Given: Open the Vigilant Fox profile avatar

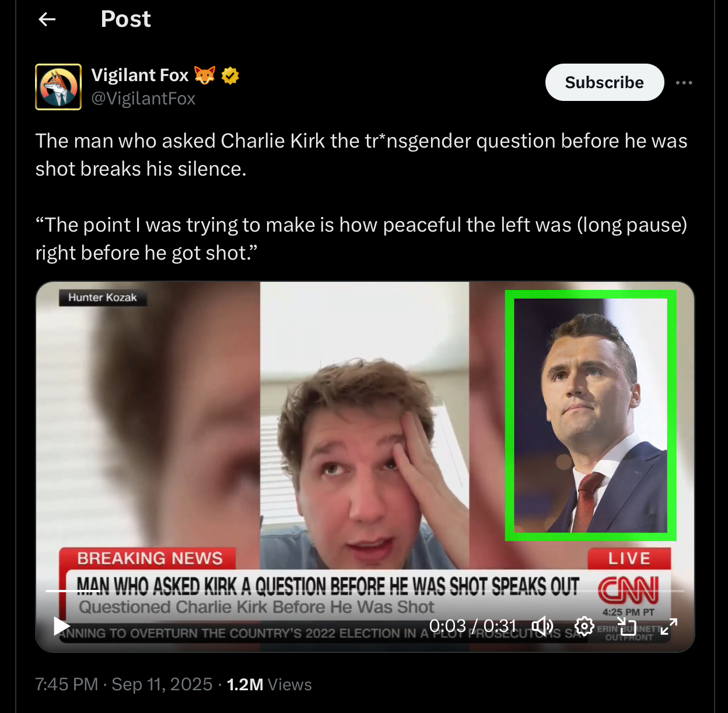Looking at the screenshot, I should 58,87.
